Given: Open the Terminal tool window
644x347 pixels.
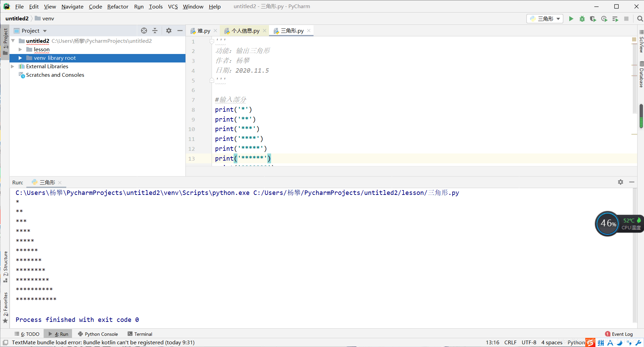Looking at the screenshot, I should coord(140,334).
